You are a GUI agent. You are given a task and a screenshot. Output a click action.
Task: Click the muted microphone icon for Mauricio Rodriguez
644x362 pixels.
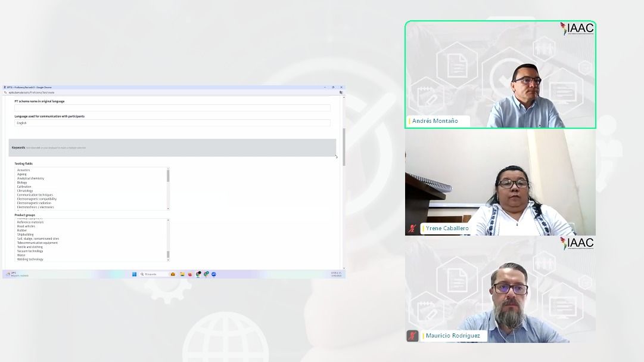coord(412,336)
